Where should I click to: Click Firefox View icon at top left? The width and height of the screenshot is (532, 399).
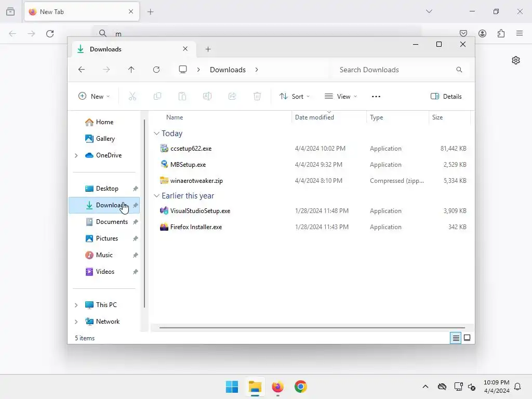10,11
